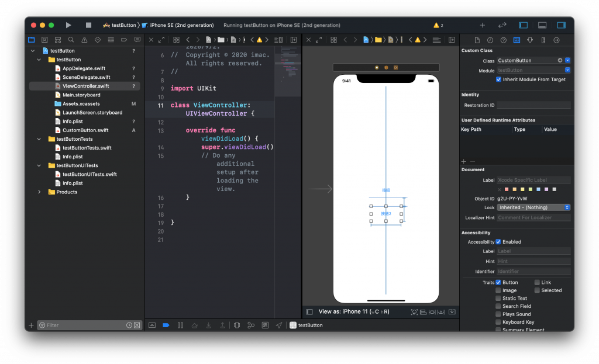Open the Lock dropdown Inherited - (Nothing)
This screenshot has width=599, height=364.
[533, 207]
